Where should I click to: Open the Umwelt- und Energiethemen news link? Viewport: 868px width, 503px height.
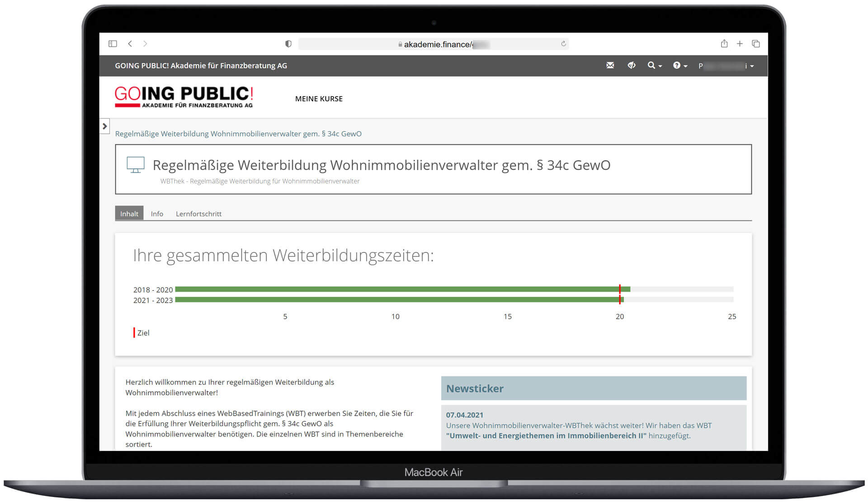(546, 436)
